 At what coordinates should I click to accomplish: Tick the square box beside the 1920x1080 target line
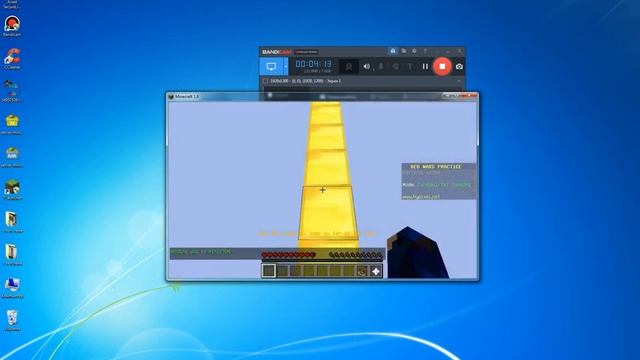click(x=265, y=81)
